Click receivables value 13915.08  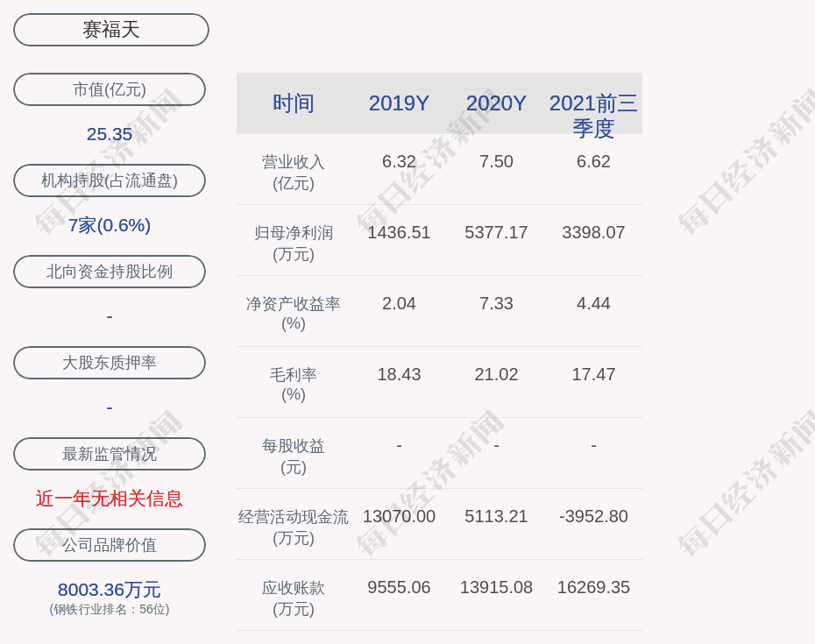496,587
